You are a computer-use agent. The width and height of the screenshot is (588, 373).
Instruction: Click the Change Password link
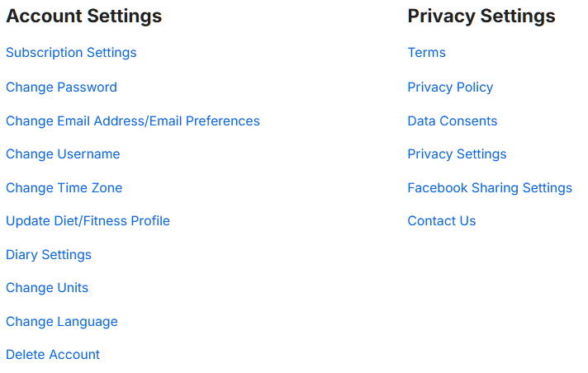(61, 87)
